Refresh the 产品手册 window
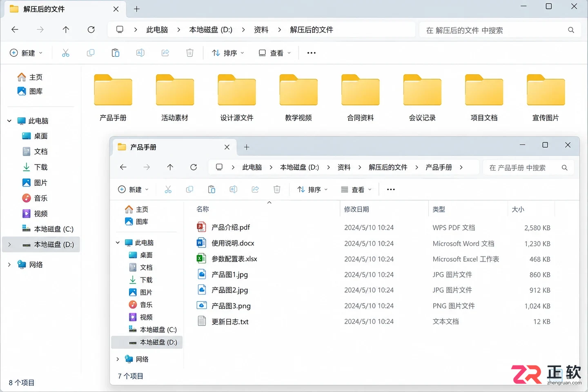 click(x=194, y=167)
